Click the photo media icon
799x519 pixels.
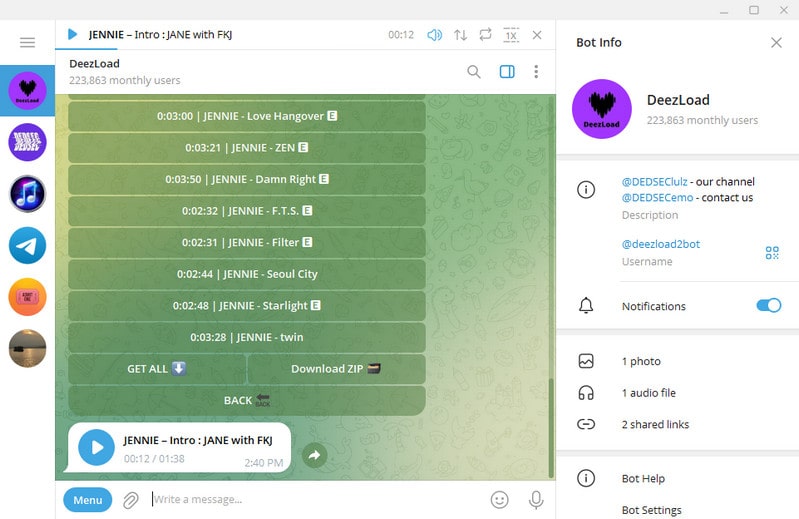click(586, 361)
